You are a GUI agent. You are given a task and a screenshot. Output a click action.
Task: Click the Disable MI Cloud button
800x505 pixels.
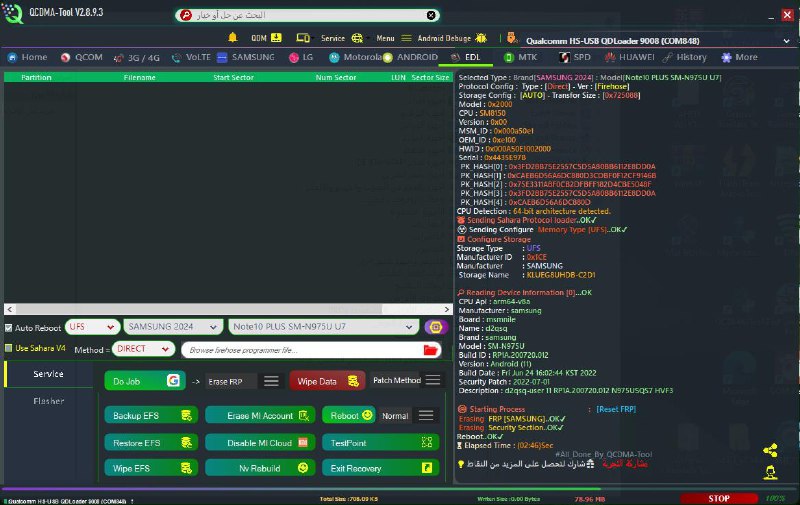coord(260,443)
